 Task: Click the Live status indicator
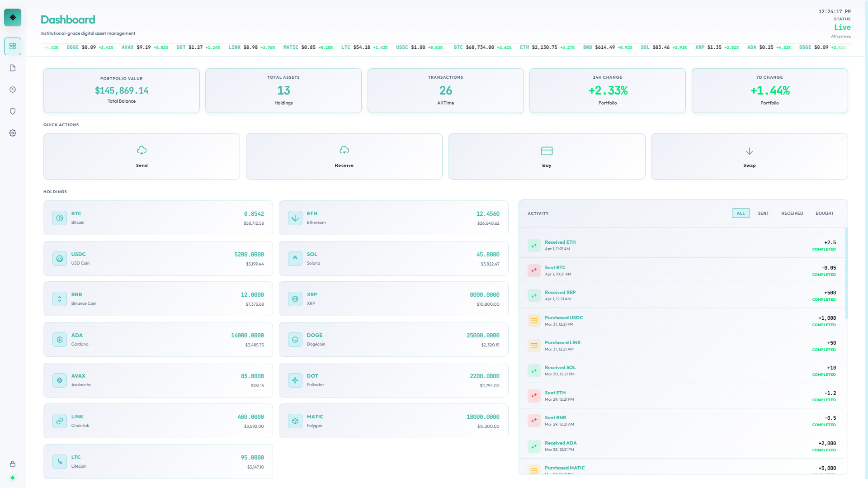842,27
